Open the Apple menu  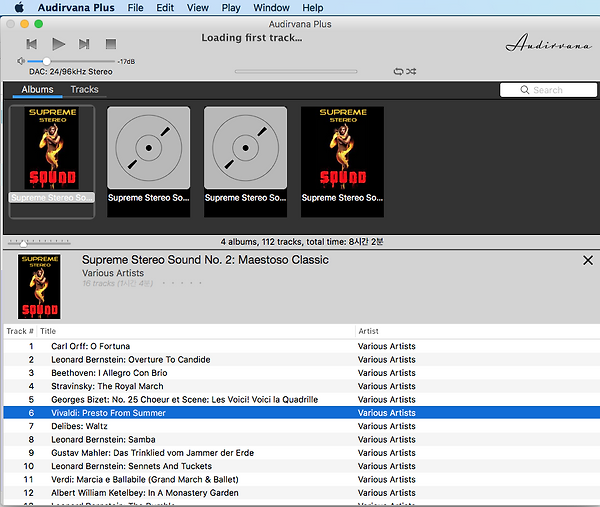tap(19, 7)
